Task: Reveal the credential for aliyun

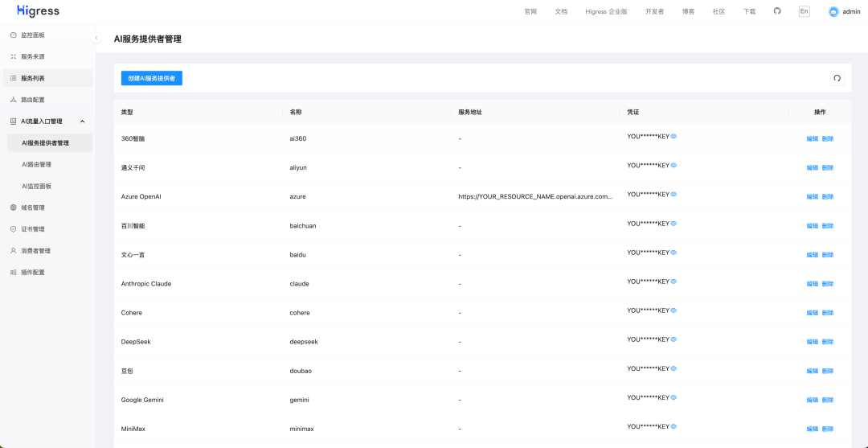Action: [674, 165]
